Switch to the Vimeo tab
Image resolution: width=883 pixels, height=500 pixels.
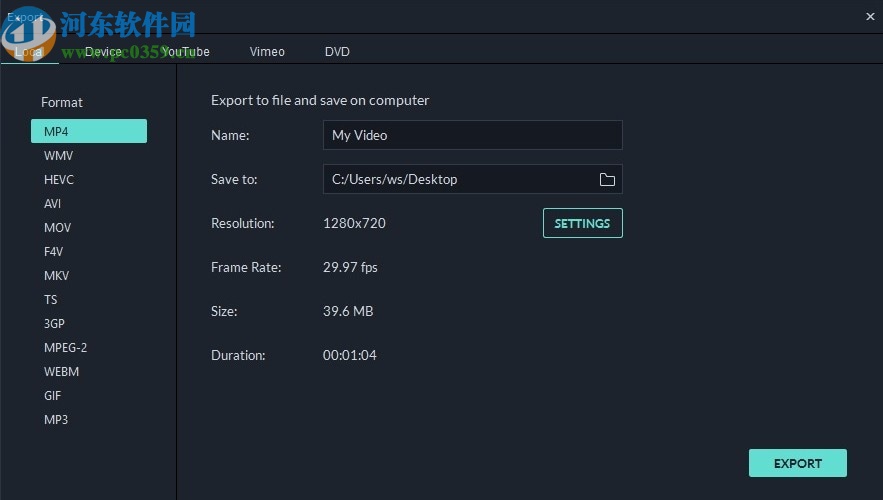coord(267,51)
